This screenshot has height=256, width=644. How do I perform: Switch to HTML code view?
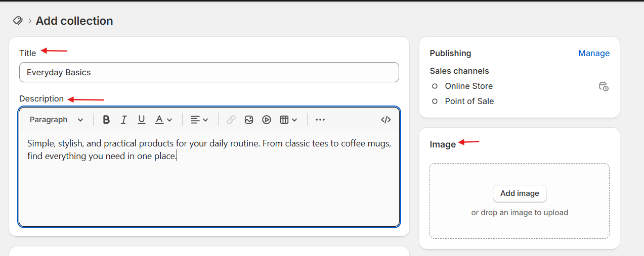tap(386, 120)
